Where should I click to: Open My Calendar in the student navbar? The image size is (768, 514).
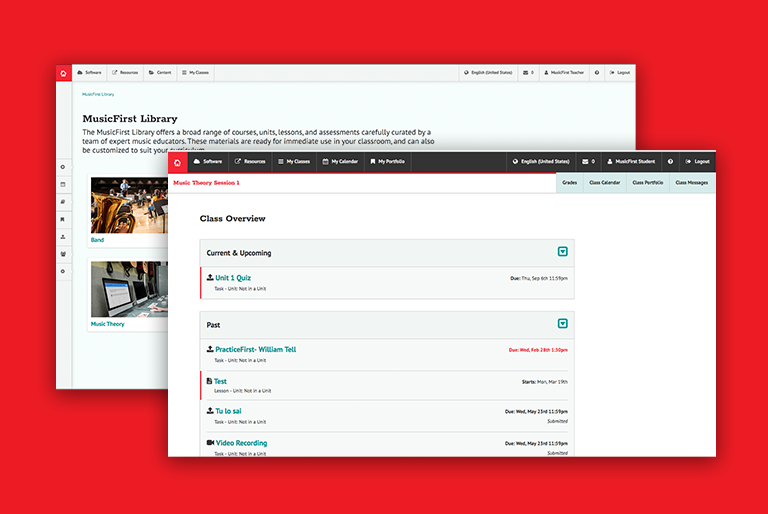pyautogui.click(x=340, y=162)
